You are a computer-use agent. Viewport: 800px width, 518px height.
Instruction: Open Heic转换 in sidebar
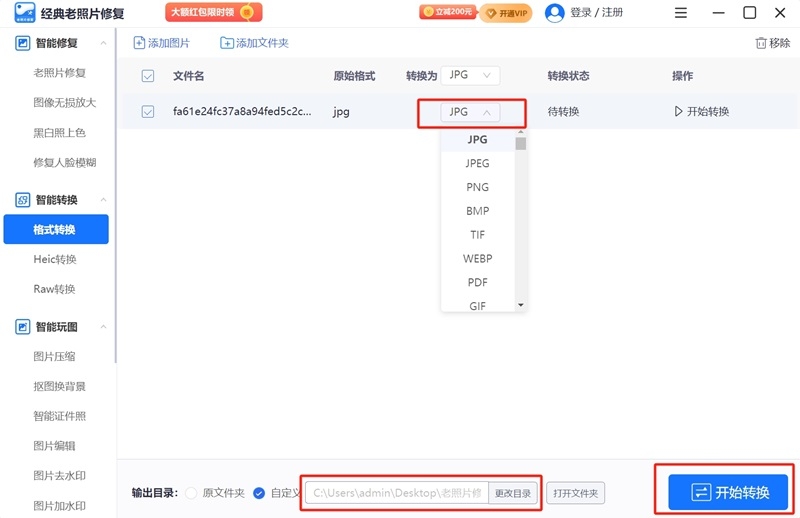point(55,259)
